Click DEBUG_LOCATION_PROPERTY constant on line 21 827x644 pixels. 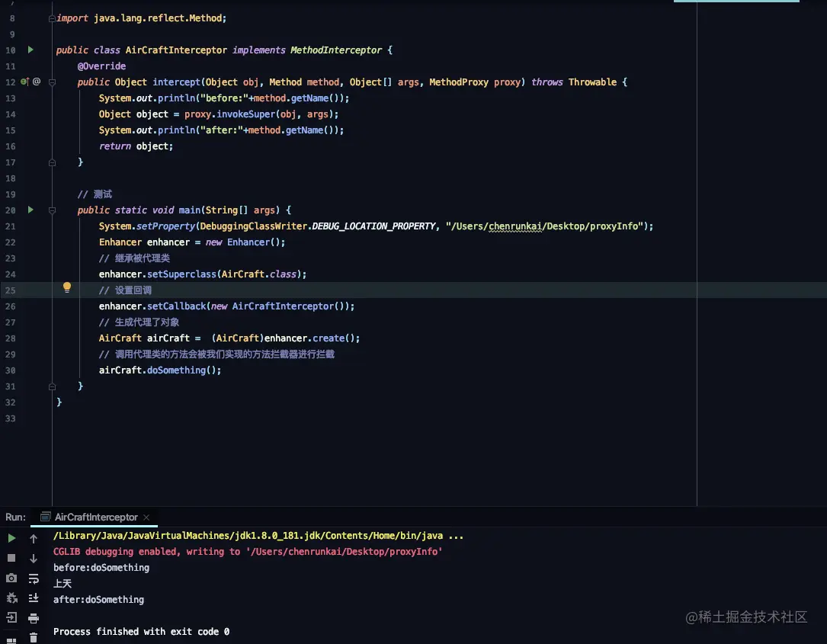373,226
